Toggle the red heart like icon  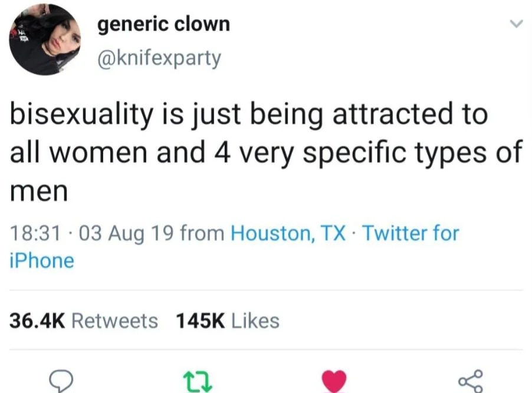tap(334, 381)
